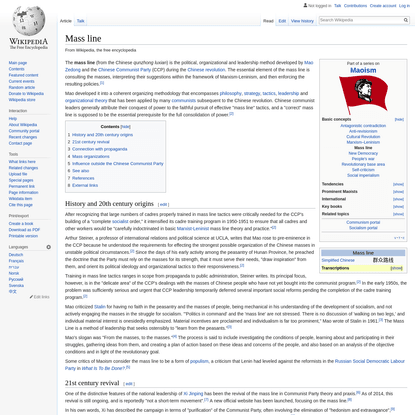Click the Maoism red flag image

pyautogui.click(x=363, y=95)
